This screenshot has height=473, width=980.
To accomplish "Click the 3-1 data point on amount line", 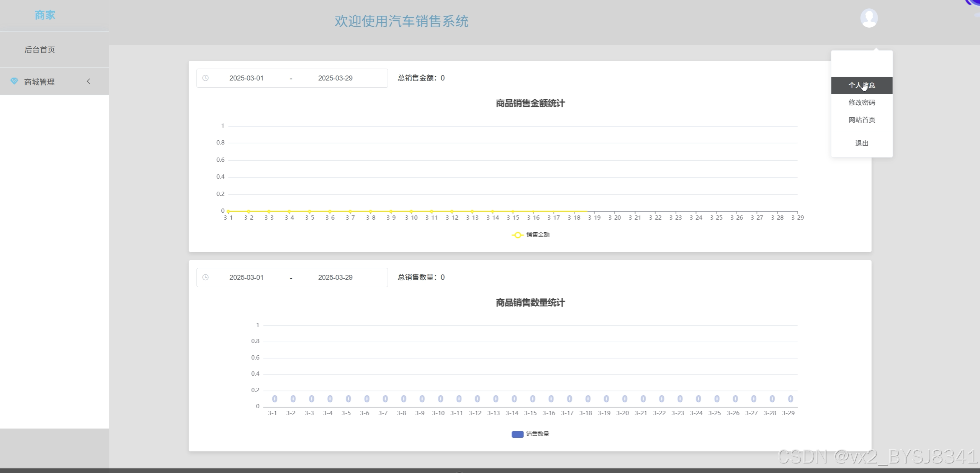I will click(228, 211).
